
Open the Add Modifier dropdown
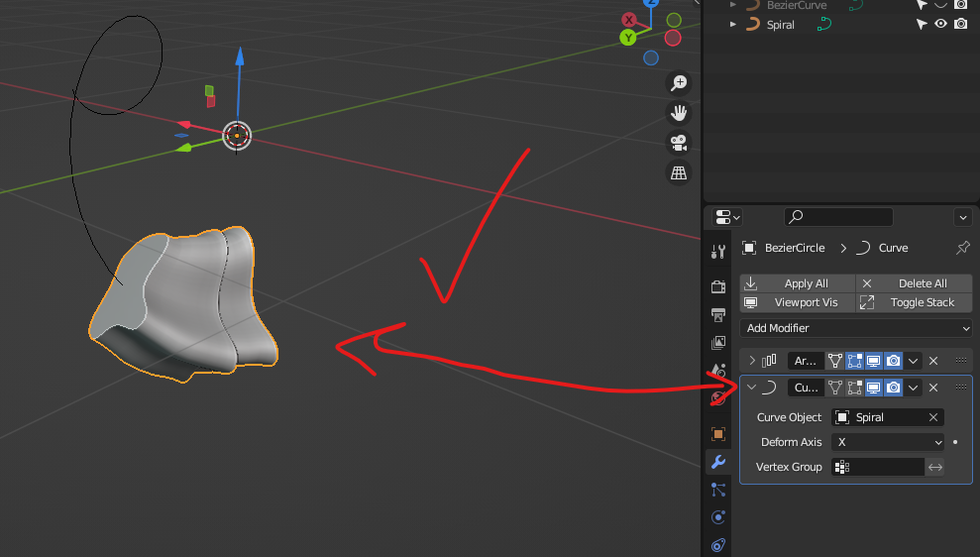[x=855, y=328]
